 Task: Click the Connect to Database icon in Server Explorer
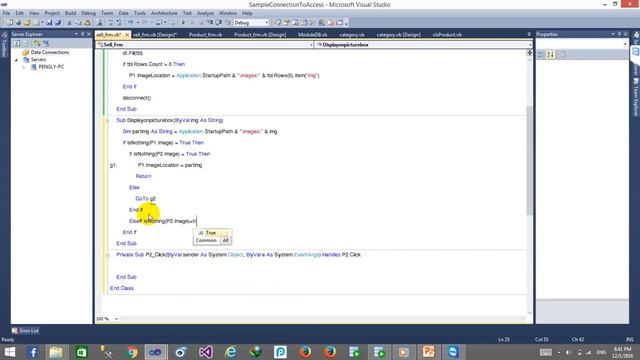click(37, 43)
